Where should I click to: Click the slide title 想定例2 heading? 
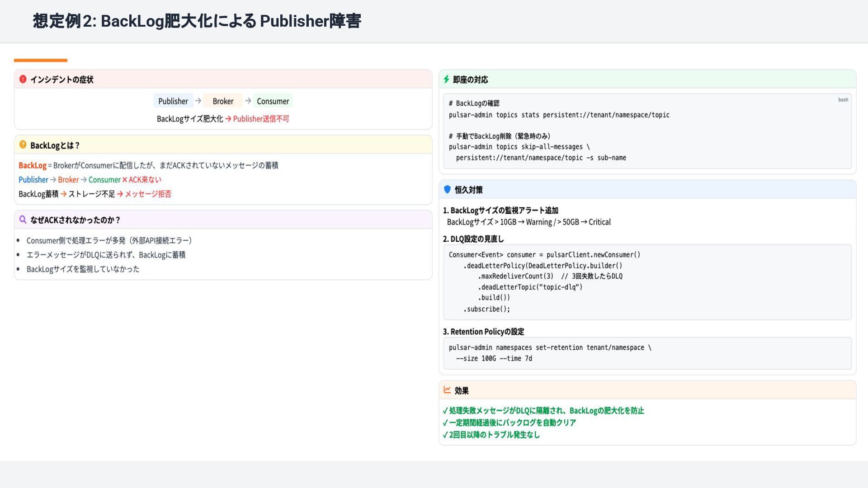click(197, 21)
